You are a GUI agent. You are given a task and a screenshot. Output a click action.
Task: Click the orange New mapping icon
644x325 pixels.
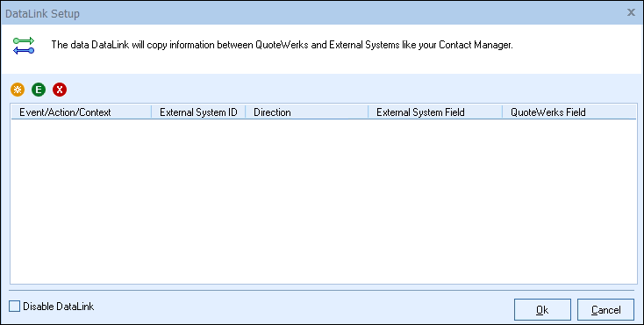coord(18,90)
